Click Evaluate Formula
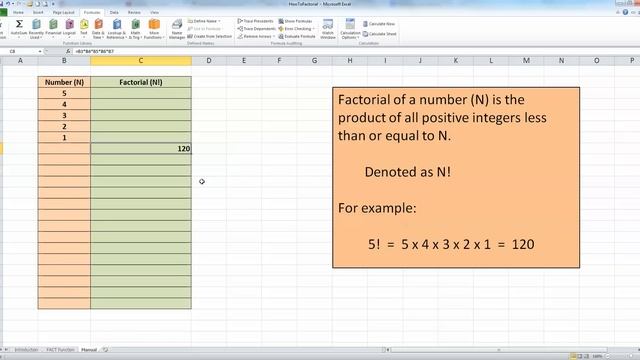This screenshot has width=640, height=360. point(297,36)
